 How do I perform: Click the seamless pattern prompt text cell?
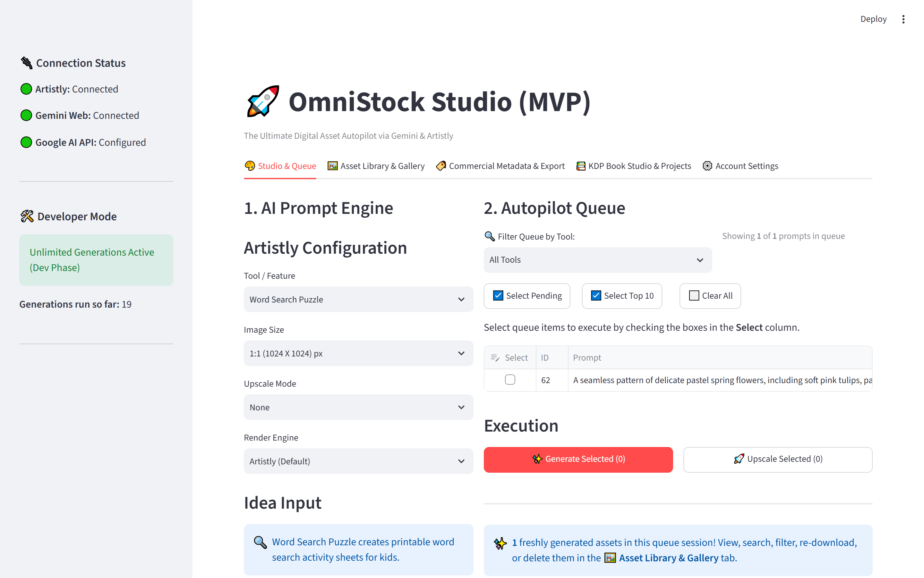point(720,381)
